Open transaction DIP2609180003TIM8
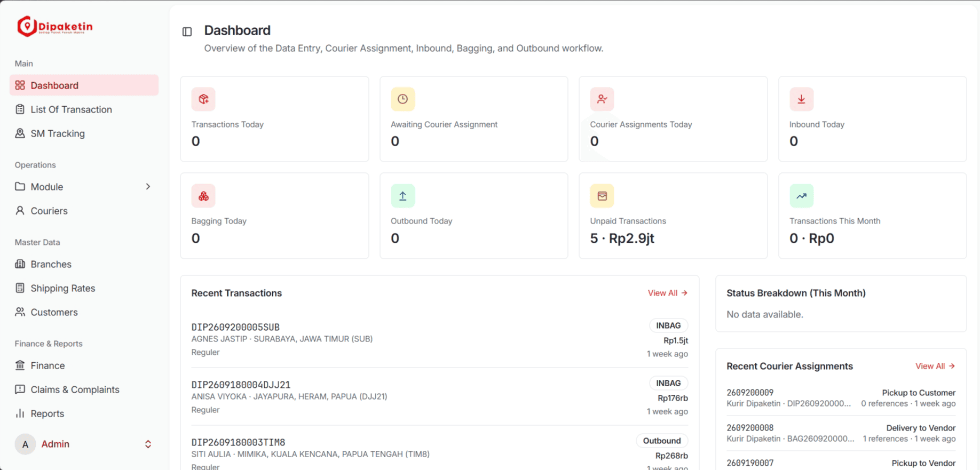 pyautogui.click(x=238, y=442)
